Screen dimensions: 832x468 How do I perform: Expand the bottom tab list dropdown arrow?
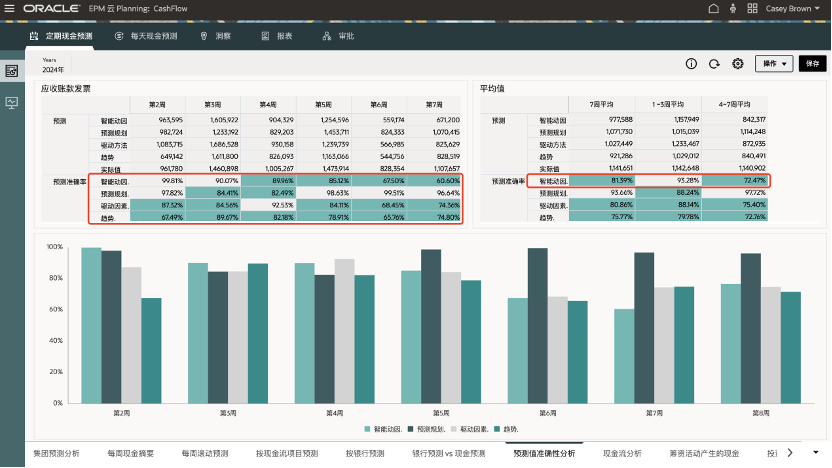[x=816, y=453]
